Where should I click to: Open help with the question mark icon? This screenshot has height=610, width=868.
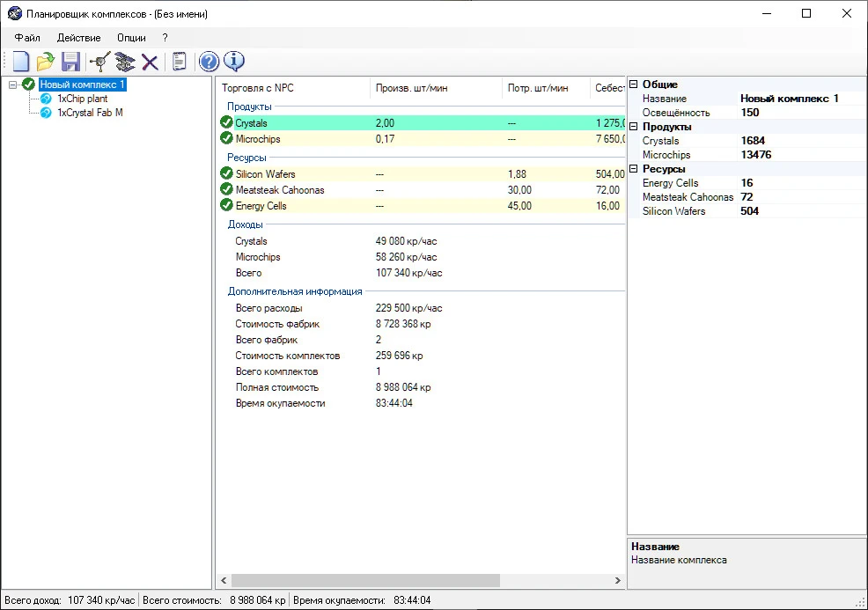209,62
